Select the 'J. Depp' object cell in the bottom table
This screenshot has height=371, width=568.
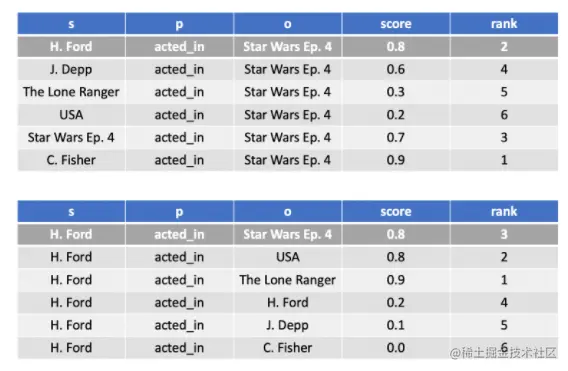coord(288,325)
